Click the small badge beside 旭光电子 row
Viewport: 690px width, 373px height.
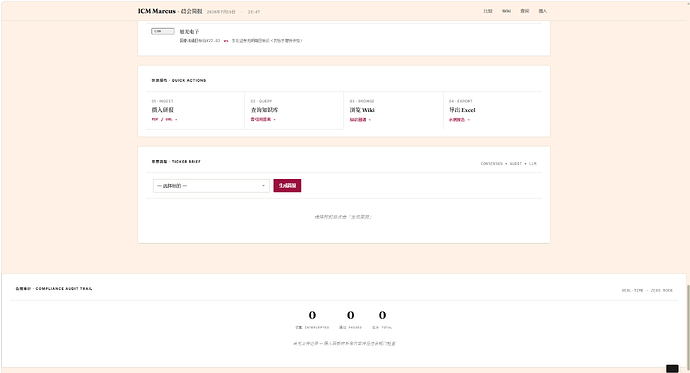(163, 31)
